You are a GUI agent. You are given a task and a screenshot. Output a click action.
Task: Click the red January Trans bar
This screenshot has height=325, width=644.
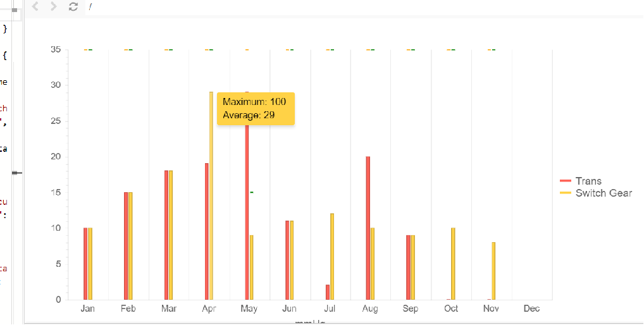(85, 264)
